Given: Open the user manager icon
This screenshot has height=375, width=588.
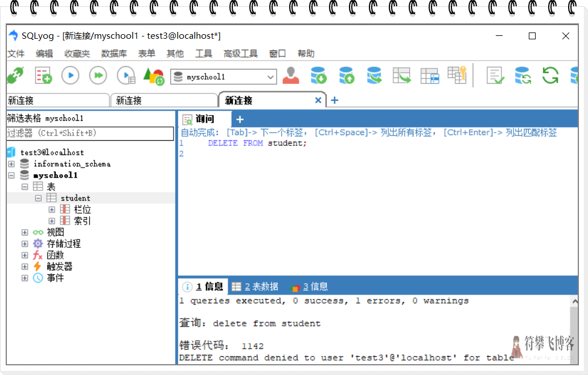Looking at the screenshot, I should 291,75.
